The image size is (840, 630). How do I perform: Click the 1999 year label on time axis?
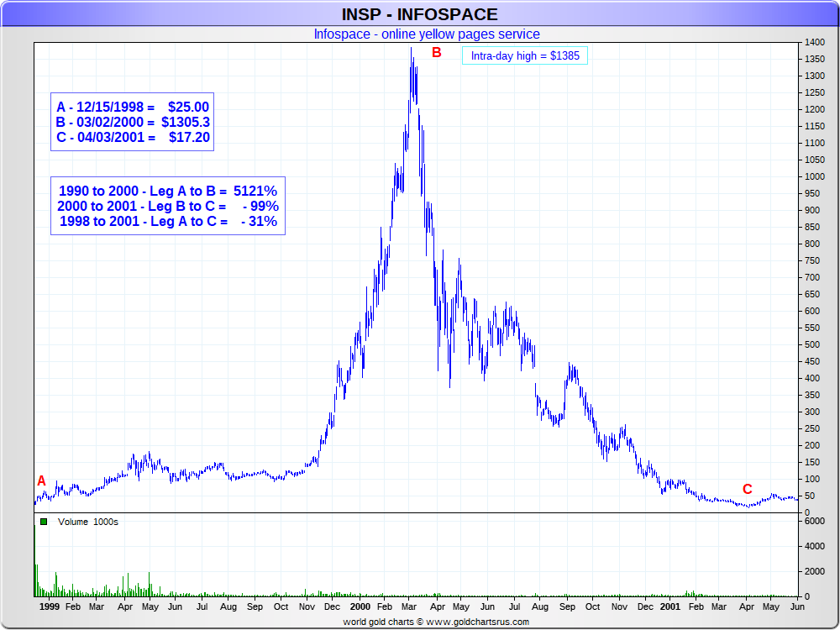coord(50,606)
